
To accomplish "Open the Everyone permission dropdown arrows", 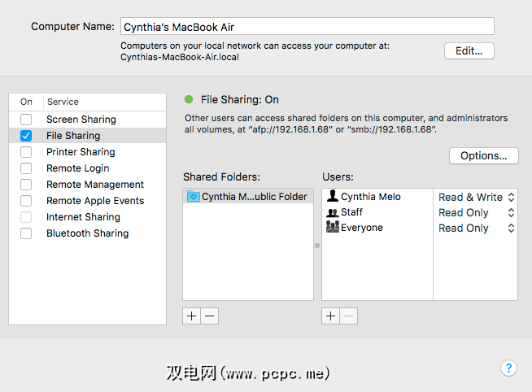I will [x=511, y=229].
